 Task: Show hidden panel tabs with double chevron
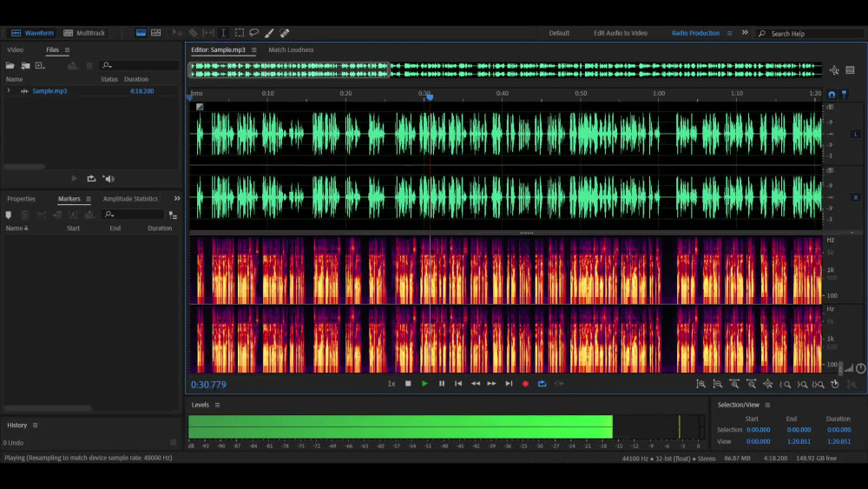click(177, 198)
